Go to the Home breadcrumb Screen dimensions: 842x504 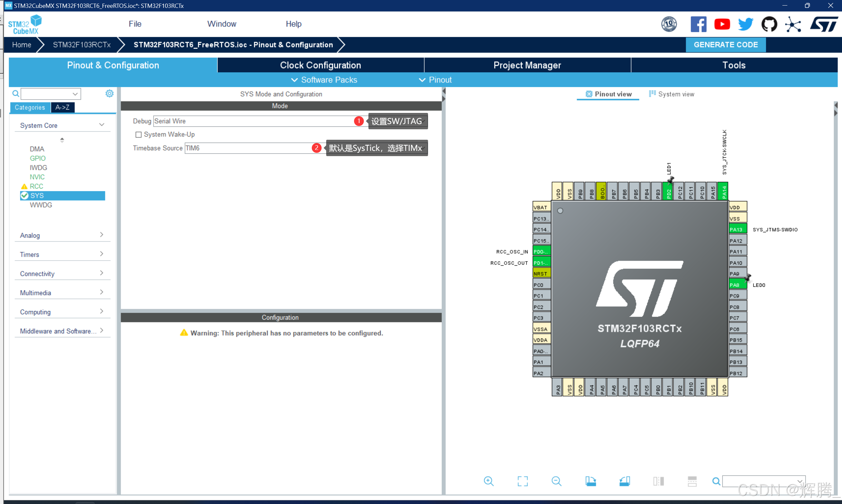point(21,45)
